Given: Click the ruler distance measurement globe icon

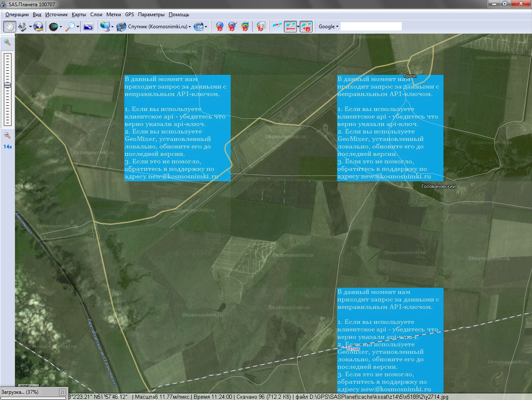Looking at the screenshot, I should [38, 27].
